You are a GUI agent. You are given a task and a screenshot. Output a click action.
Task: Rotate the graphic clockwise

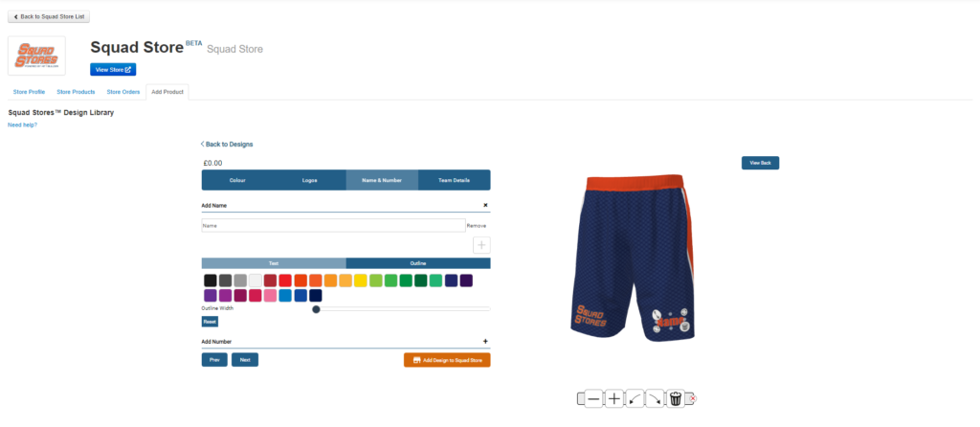[x=655, y=399]
